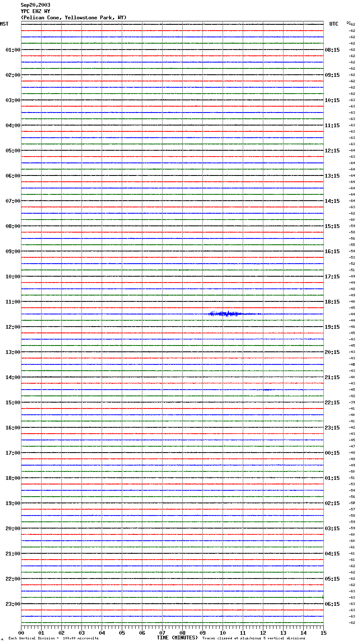Click the 13:15 UTC time label
Viewport: 357px width, 644px height.
(x=332, y=176)
